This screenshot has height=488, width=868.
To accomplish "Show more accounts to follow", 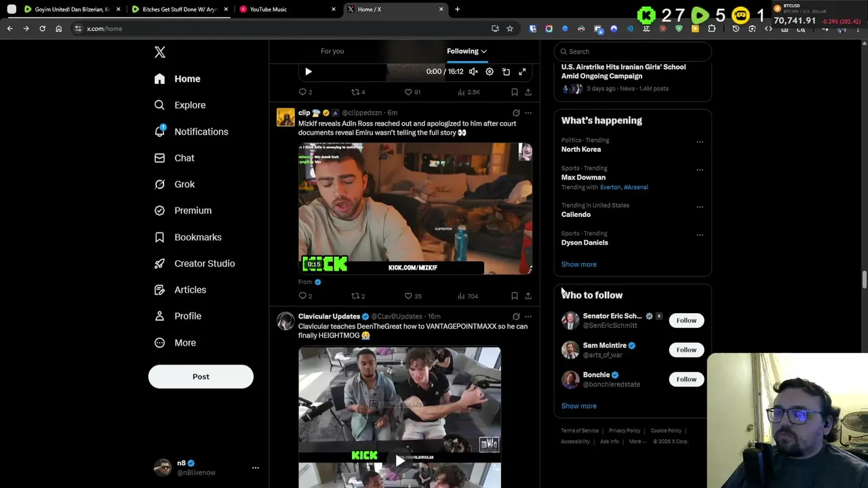I will pyautogui.click(x=578, y=406).
